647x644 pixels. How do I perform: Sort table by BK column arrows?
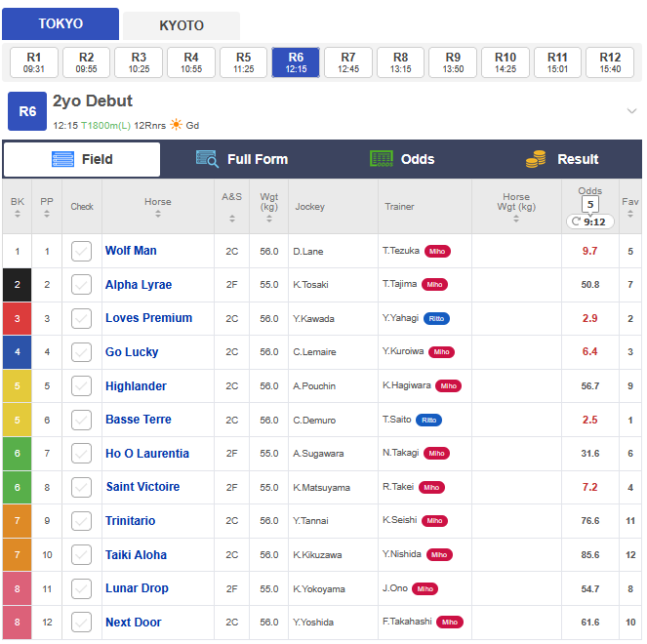(18, 214)
